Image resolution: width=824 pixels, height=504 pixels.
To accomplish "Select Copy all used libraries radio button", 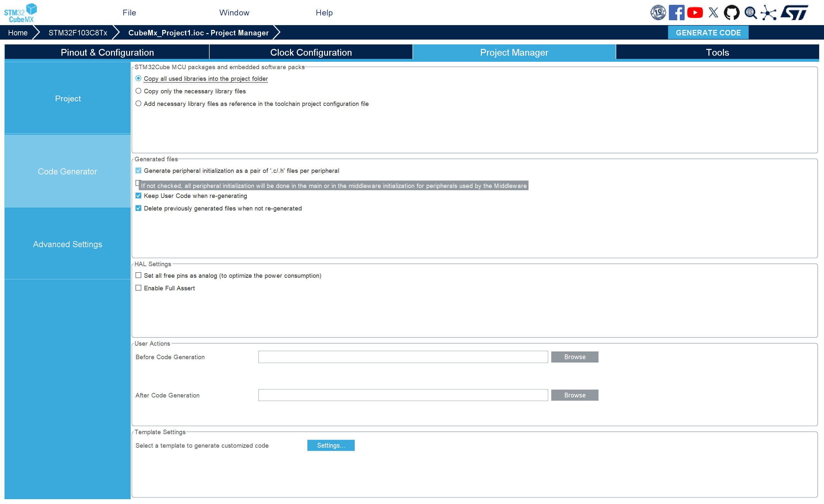I will [x=138, y=79].
